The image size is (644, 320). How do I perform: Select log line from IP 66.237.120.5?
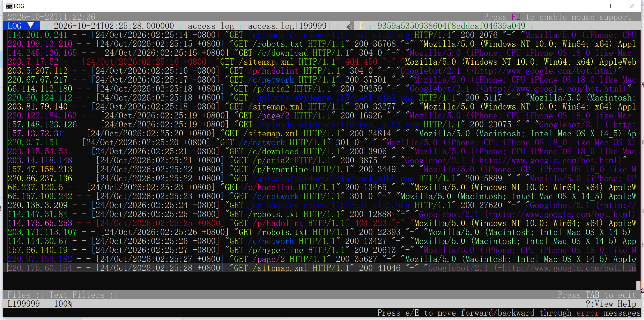322,187
